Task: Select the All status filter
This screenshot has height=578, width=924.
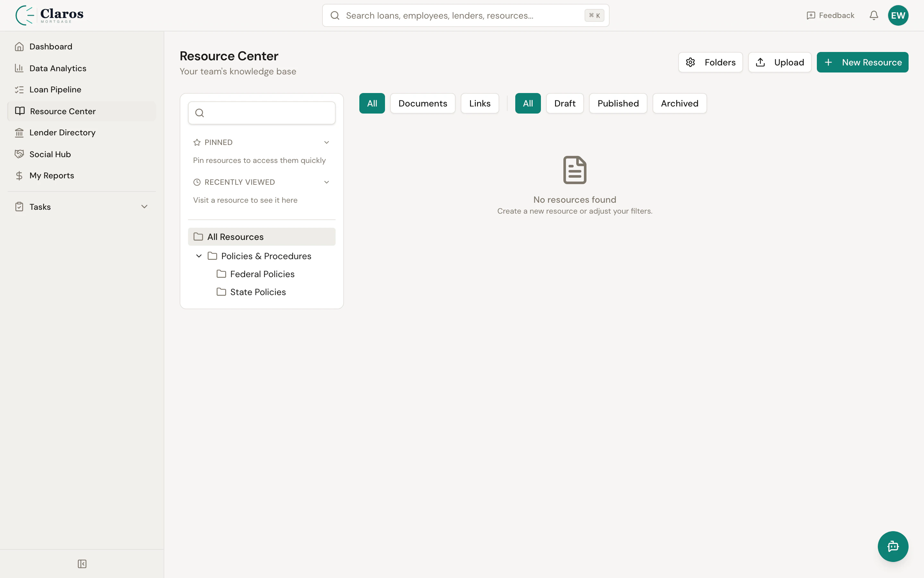Action: pyautogui.click(x=527, y=103)
